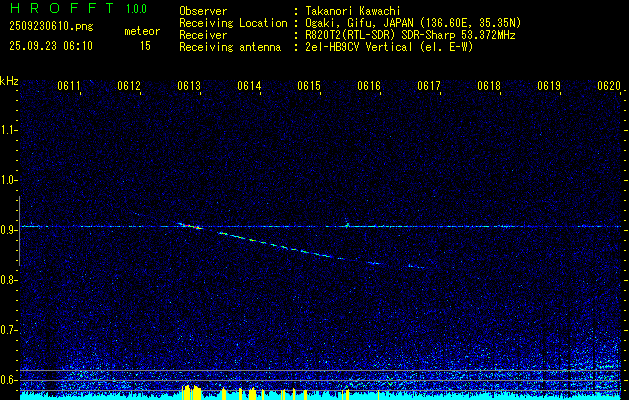
Task: Click the 0620 time marker
Action: [609, 86]
